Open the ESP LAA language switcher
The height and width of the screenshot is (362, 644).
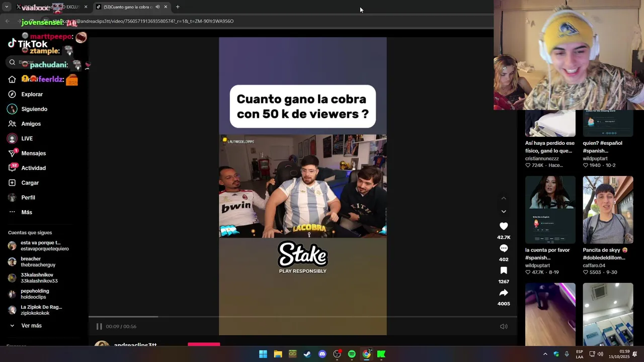(580, 354)
